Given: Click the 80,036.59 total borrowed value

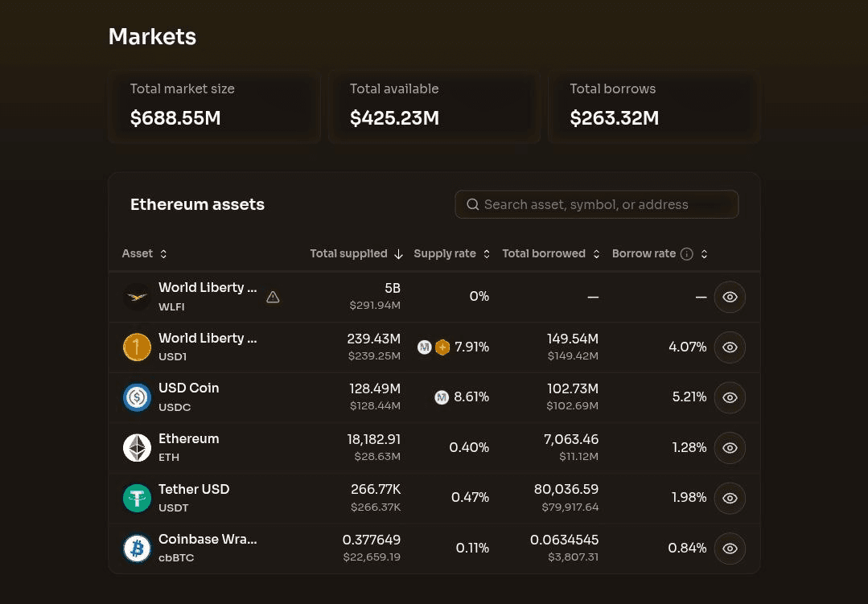Looking at the screenshot, I should pos(566,490).
